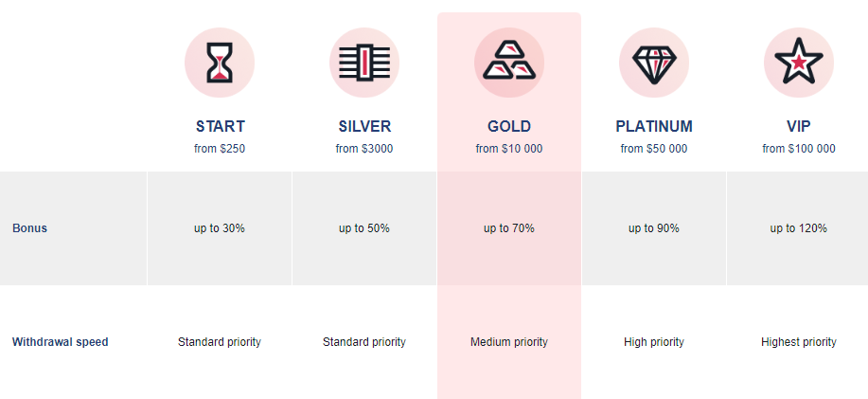Click the Withdrawal speed row label

pos(60,342)
